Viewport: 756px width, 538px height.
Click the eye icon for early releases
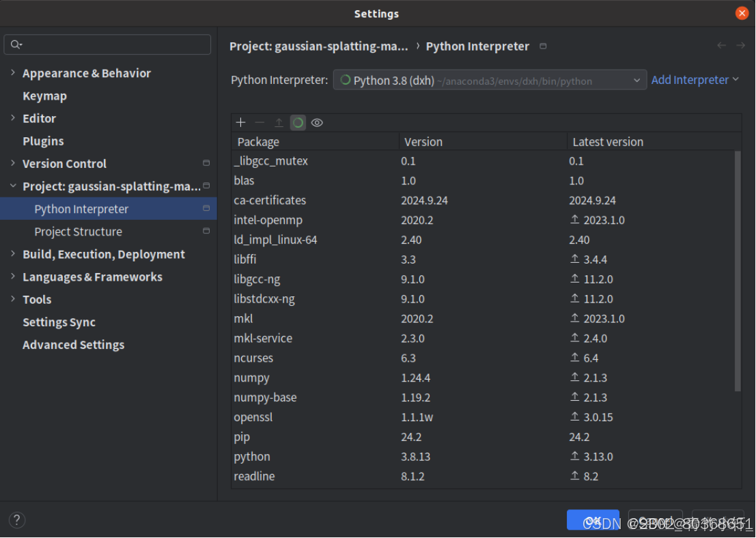click(x=317, y=122)
